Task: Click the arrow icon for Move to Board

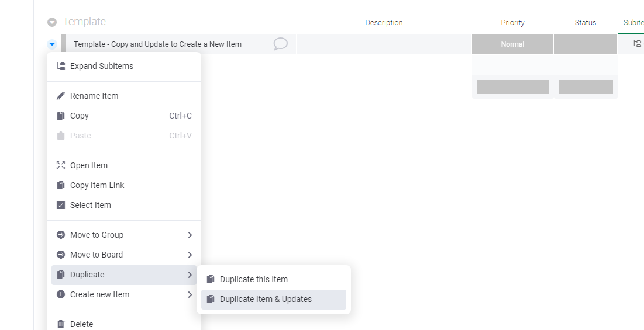Action: coord(61,255)
